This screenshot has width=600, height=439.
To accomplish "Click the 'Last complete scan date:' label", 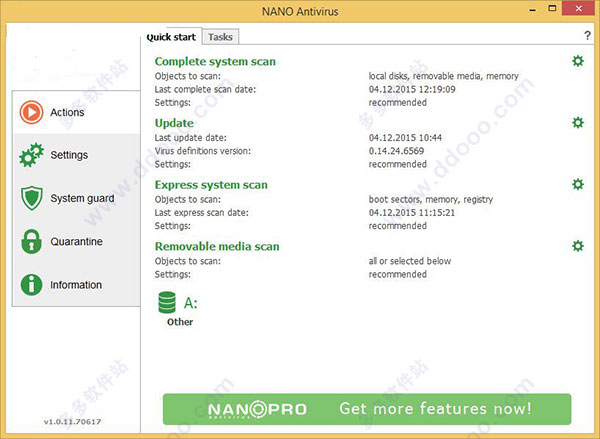I will [205, 89].
